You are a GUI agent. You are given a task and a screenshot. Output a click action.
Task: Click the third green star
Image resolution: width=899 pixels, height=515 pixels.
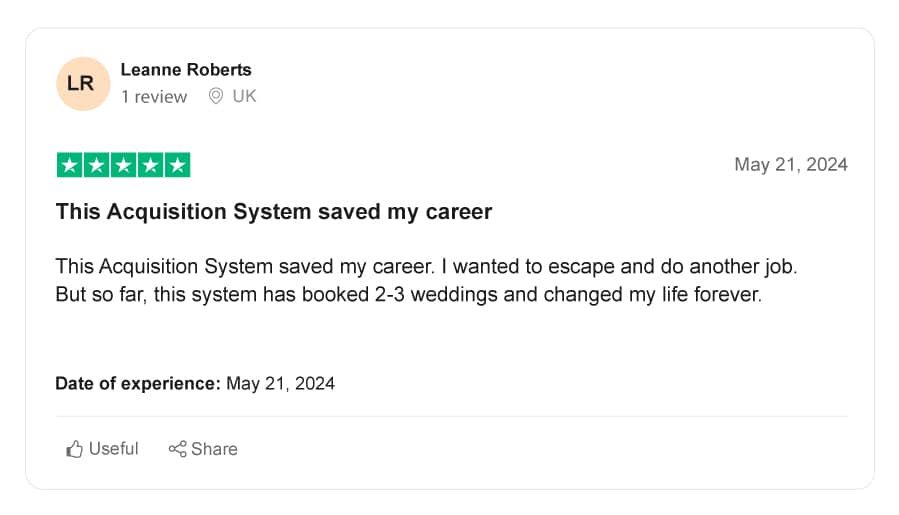(123, 165)
